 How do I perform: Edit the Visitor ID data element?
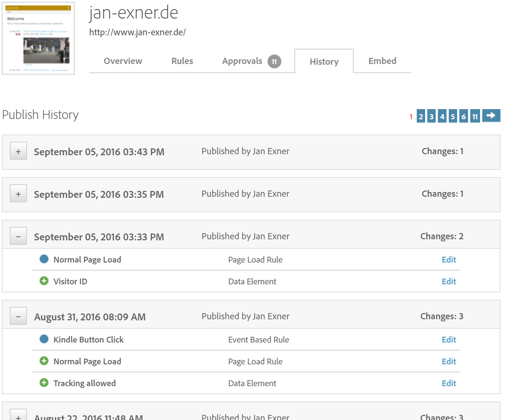(448, 281)
